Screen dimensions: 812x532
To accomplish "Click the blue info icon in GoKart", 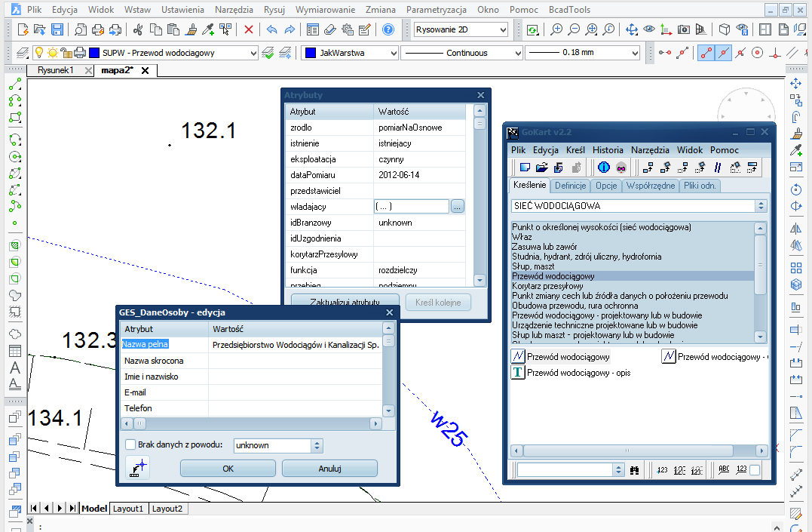I will [604, 168].
